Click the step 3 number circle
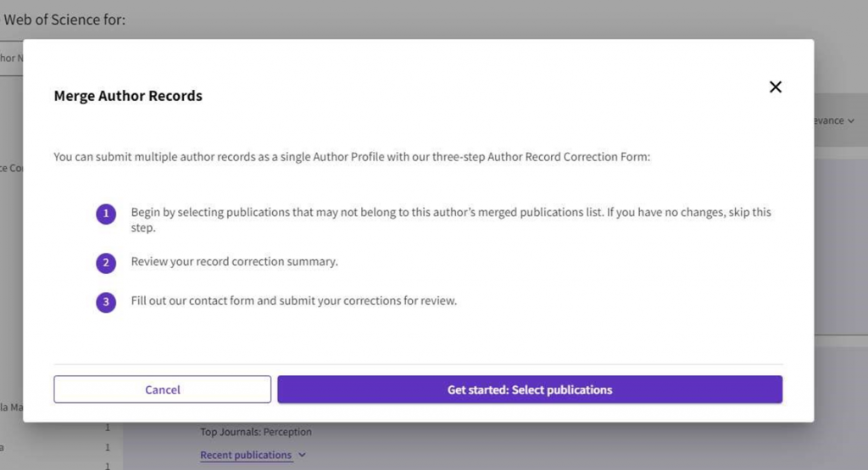The image size is (868, 470). click(x=106, y=302)
